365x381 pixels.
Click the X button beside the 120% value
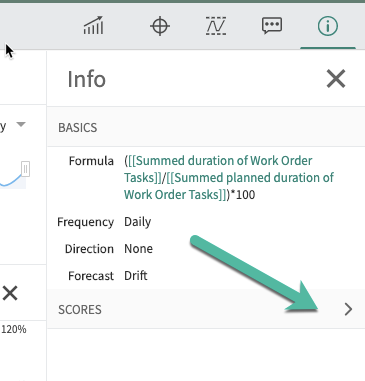[x=10, y=293]
